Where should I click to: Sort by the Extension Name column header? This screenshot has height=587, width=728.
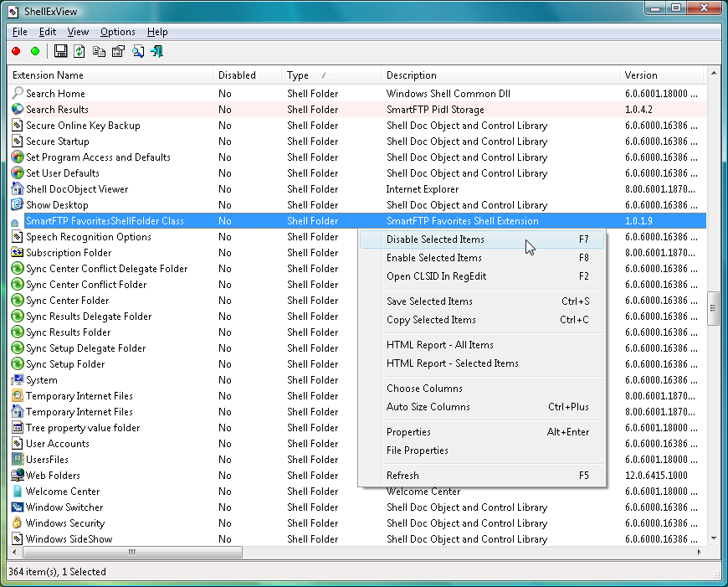pyautogui.click(x=110, y=75)
